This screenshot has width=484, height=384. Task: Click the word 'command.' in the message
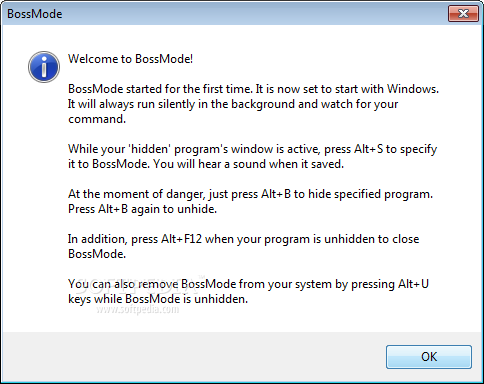(x=97, y=119)
